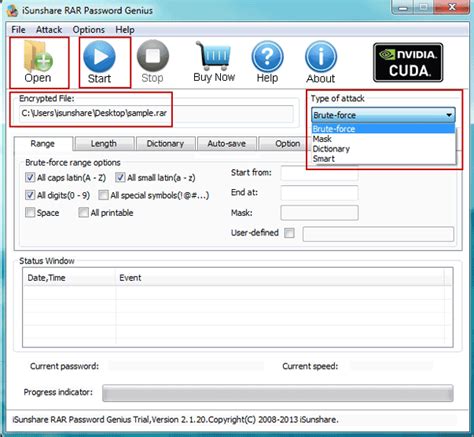The height and width of the screenshot is (437, 474).
Task: Enable All special symbols checkbox
Action: click(103, 195)
